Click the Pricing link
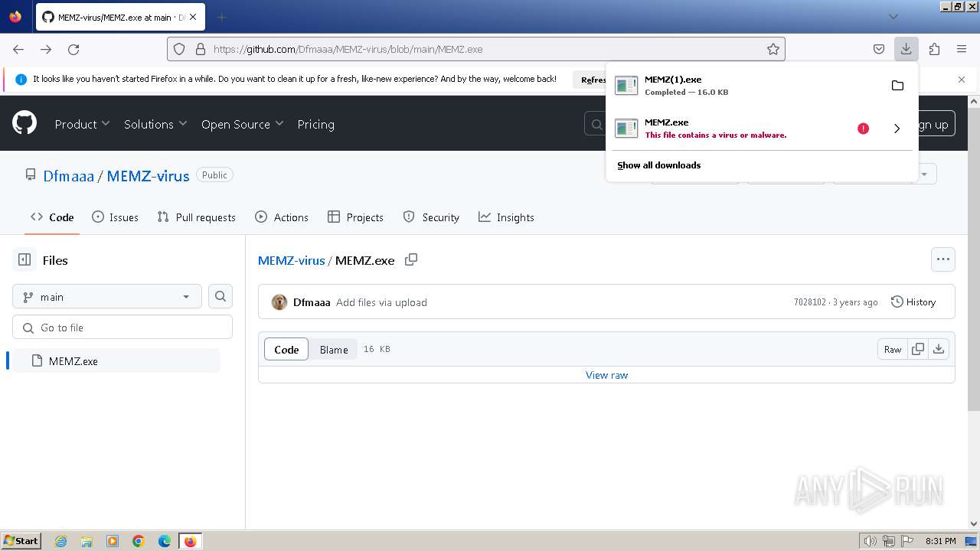The height and width of the screenshot is (551, 980). (315, 124)
